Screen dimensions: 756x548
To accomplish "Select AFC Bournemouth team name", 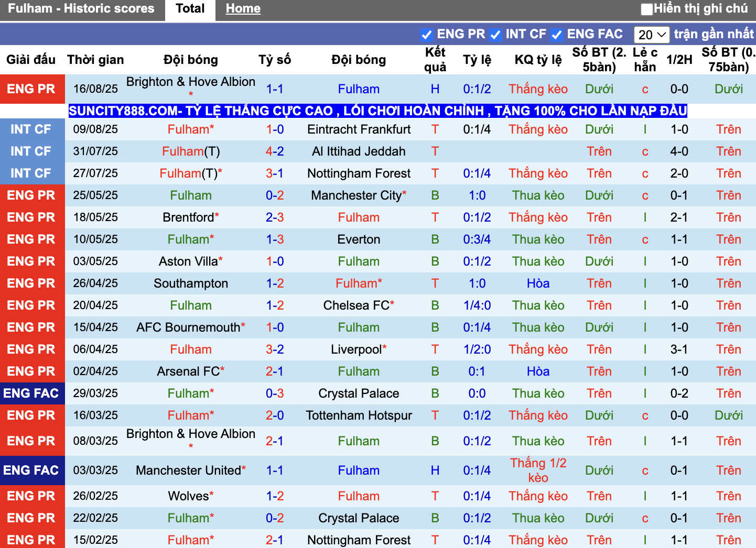I will (x=188, y=327).
